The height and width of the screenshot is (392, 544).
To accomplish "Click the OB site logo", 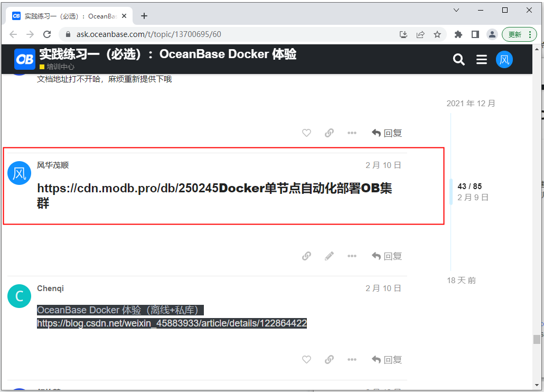I will pos(25,59).
